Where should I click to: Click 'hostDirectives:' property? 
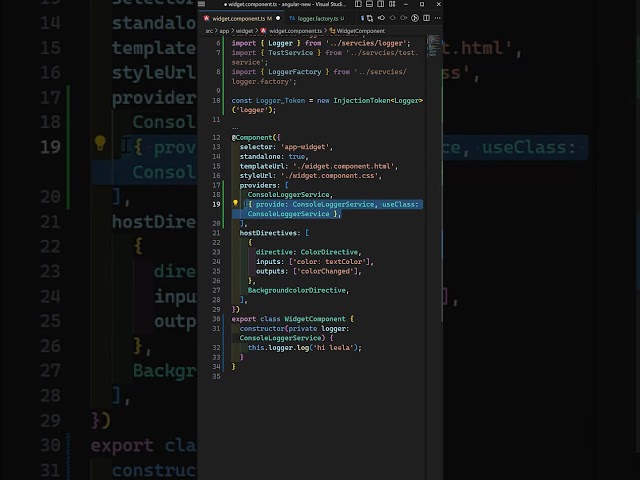[x=270, y=233]
